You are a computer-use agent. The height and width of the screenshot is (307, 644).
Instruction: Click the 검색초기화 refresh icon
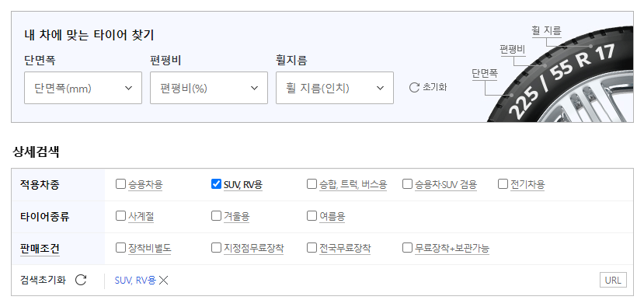pos(81,281)
